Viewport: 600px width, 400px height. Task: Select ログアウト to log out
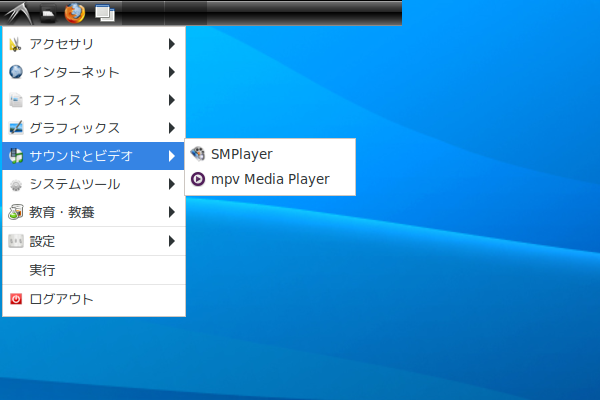94,299
